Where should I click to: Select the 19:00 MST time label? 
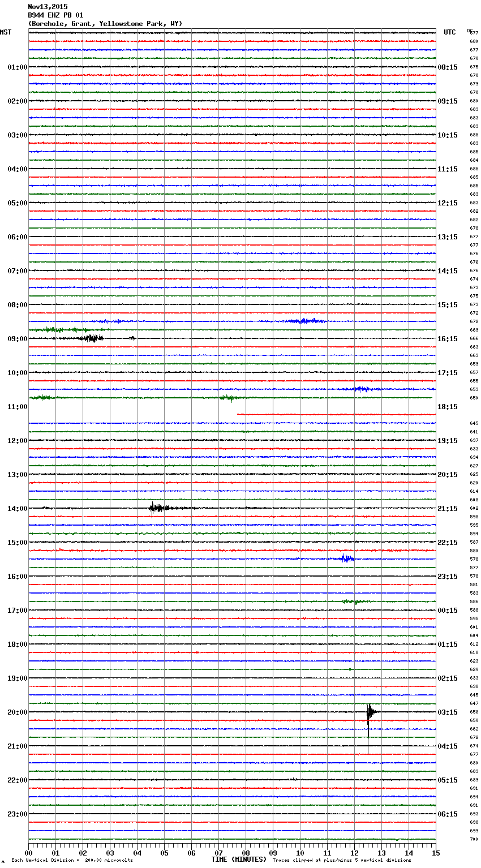(18, 678)
